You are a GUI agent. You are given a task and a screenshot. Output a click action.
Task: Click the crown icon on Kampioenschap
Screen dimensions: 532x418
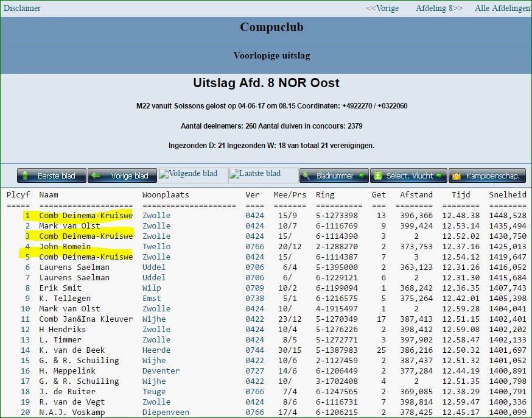457,176
